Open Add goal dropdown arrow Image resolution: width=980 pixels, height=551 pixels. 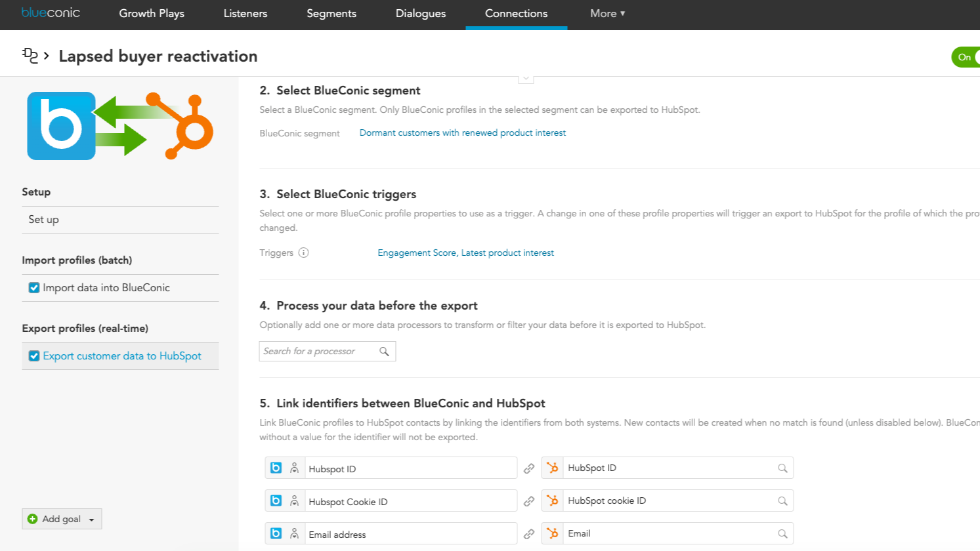pos(91,520)
